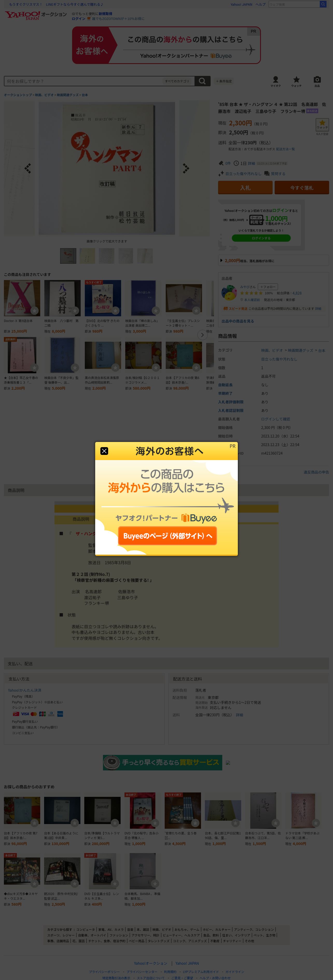Click the ウェブ検索 input box
This screenshot has width=333, height=980.
click(x=294, y=4)
